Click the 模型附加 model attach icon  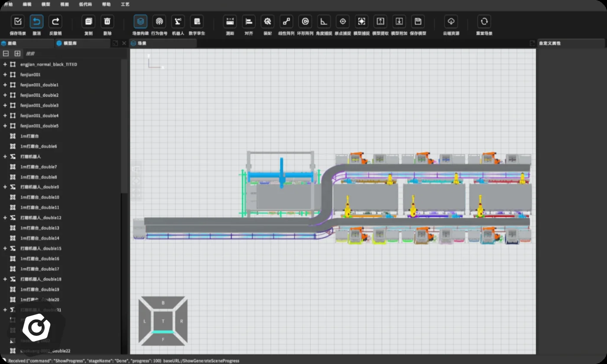[x=399, y=22]
